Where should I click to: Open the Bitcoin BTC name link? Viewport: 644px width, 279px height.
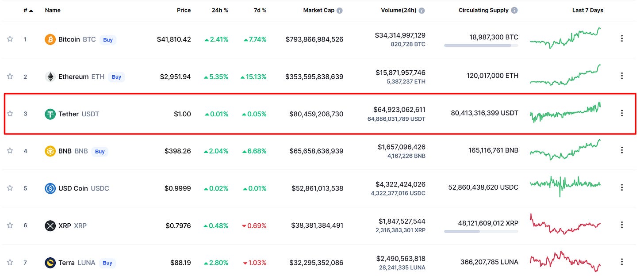pos(77,39)
